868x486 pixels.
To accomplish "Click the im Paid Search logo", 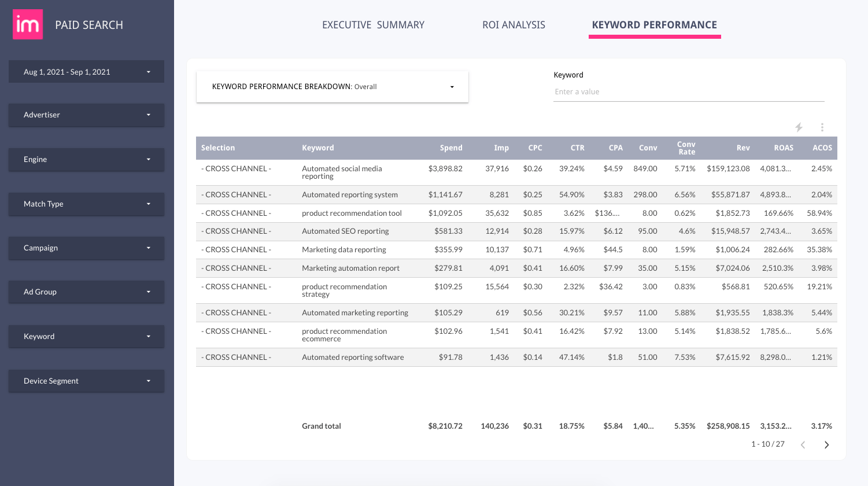I will click(27, 24).
